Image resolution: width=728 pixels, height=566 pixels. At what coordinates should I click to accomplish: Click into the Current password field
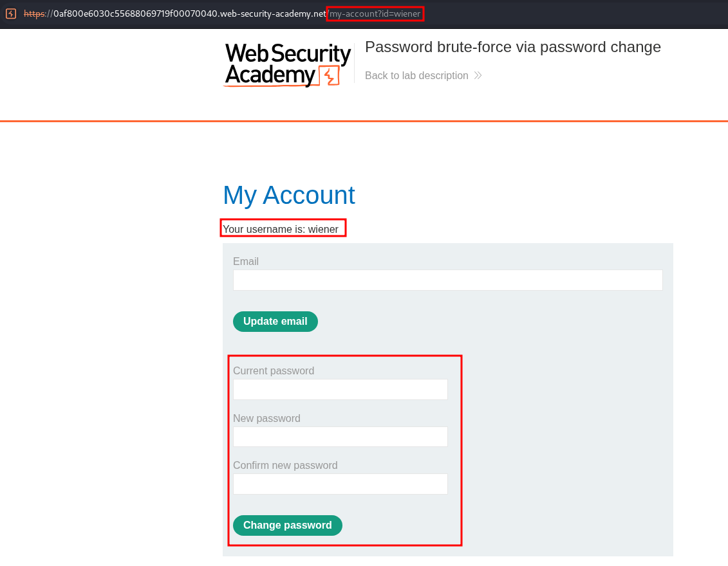(x=340, y=390)
